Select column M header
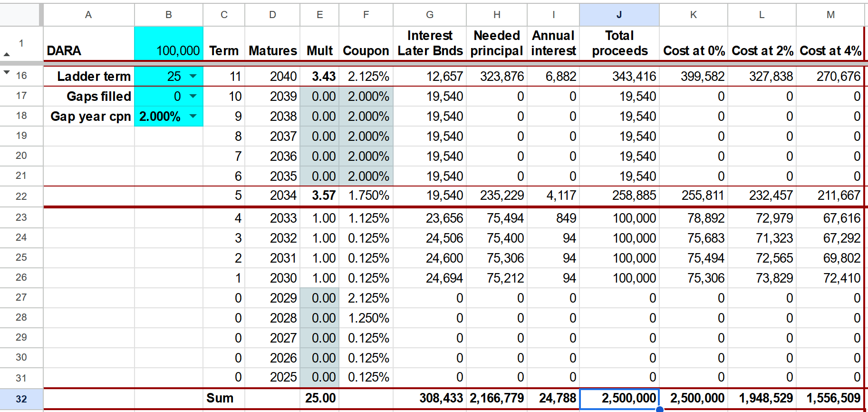This screenshot has width=868, height=412. click(830, 15)
